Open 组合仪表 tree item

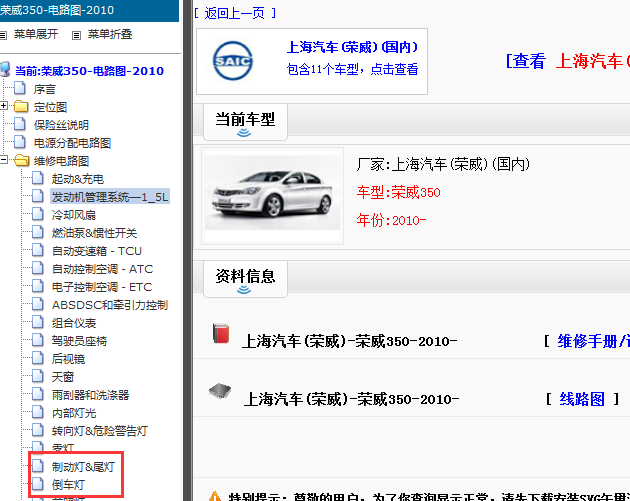click(74, 323)
